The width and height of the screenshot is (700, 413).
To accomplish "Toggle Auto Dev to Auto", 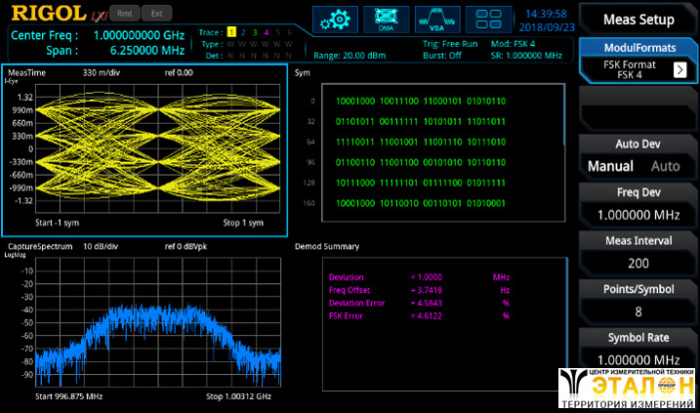I will pyautogui.click(x=665, y=166).
